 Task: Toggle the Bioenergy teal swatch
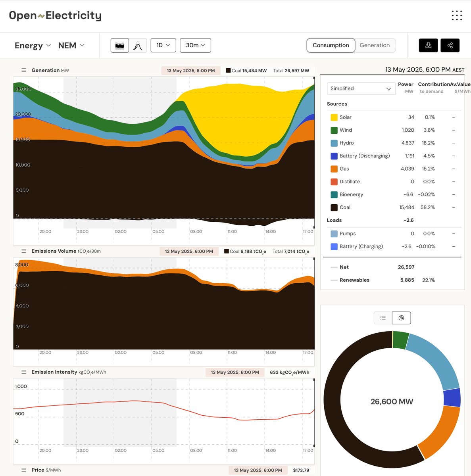334,195
